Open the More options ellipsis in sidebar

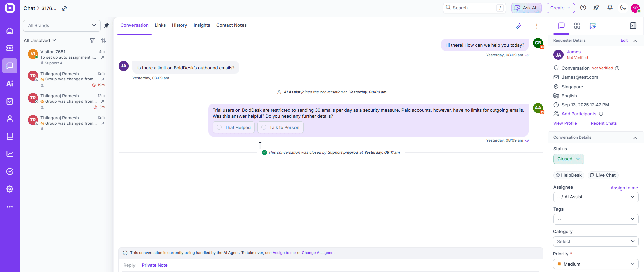coord(10,207)
